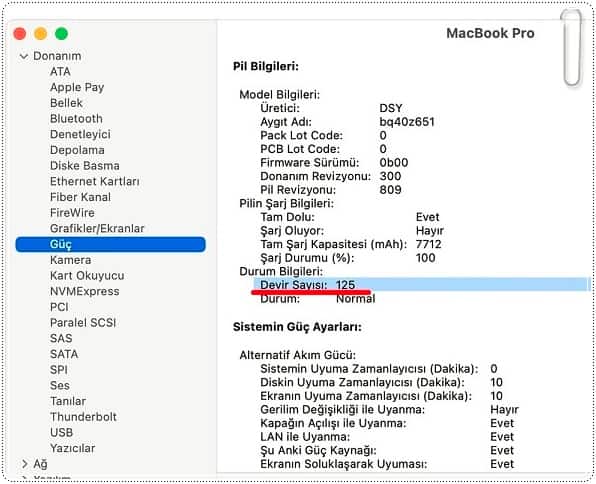Viewport: 596px width, 484px height.
Task: Click the Pack Lot Code row
Action: coord(323,135)
